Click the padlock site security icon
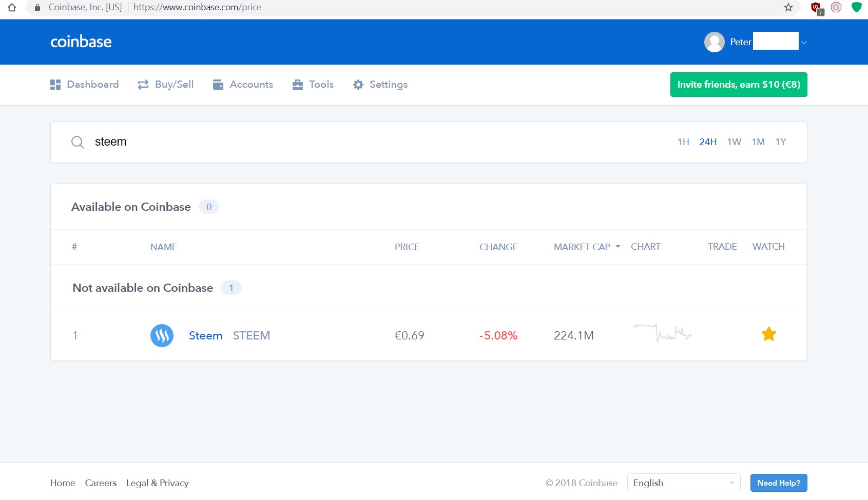The height and width of the screenshot is (500, 868). pyautogui.click(x=37, y=7)
